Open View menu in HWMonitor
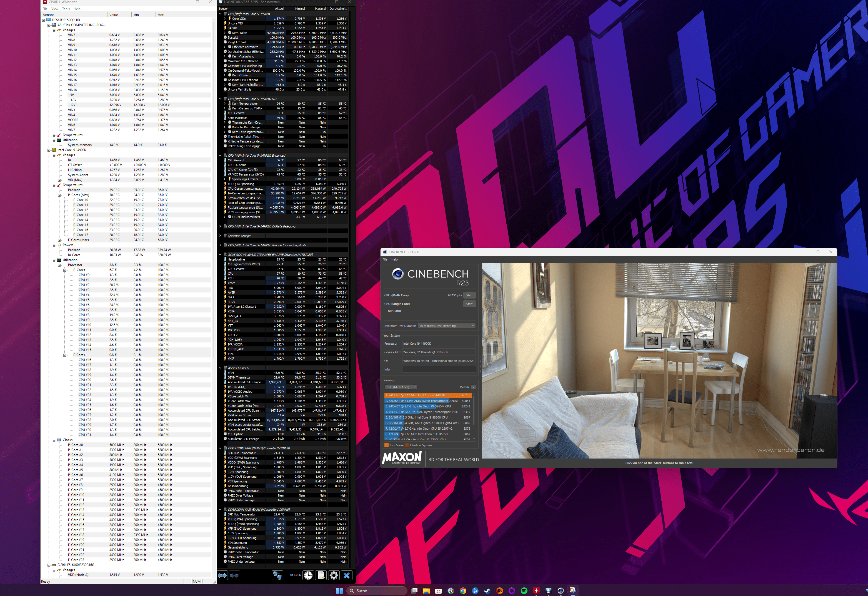The image size is (868, 596). pos(54,9)
